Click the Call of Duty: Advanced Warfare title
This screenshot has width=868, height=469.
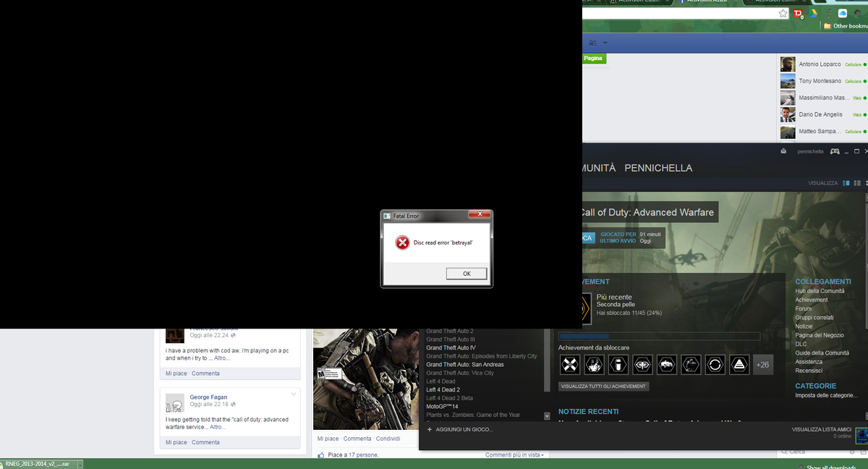tap(647, 212)
